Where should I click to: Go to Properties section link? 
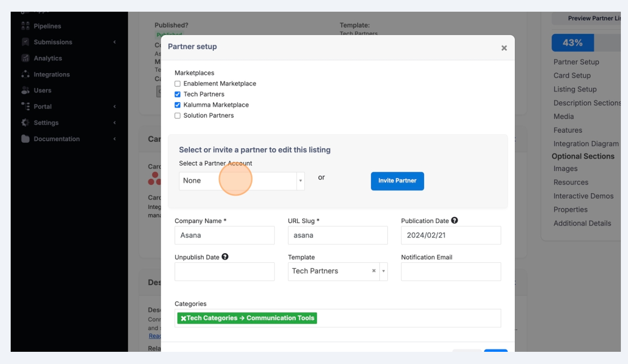pyautogui.click(x=570, y=210)
